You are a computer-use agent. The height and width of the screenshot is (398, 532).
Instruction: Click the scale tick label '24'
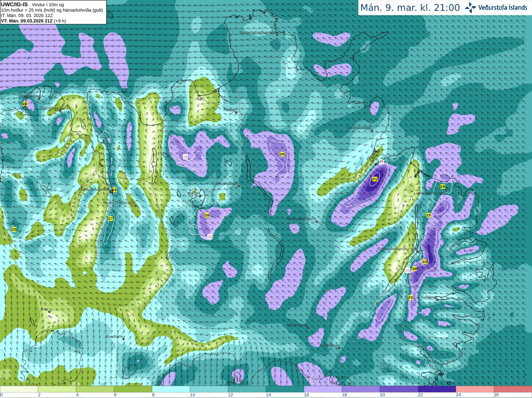coord(458,395)
